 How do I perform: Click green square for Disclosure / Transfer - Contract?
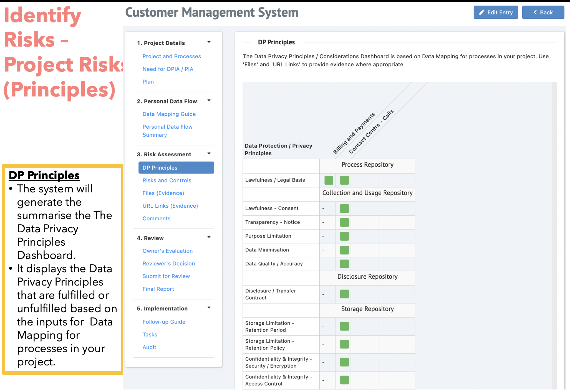click(344, 294)
